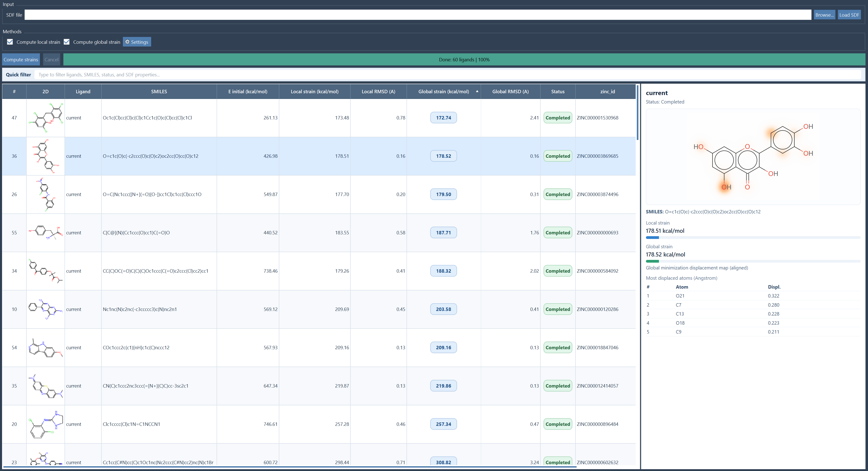Click the Browse button for SDF file
Image resolution: width=868 pixels, height=471 pixels.
point(824,15)
